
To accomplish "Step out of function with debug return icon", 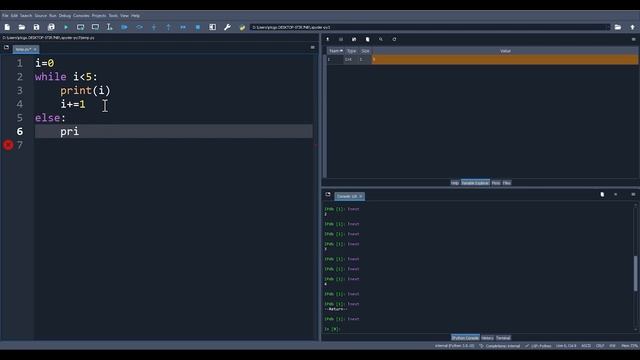I will tap(169, 27).
